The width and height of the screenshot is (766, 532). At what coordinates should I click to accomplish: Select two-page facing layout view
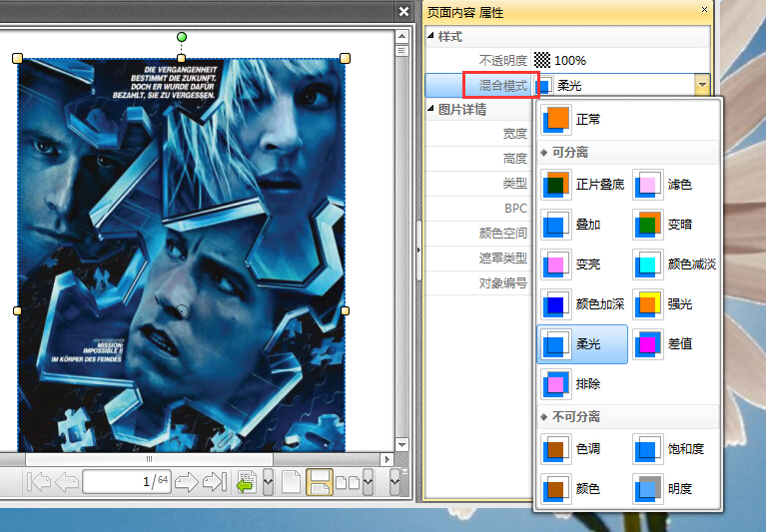click(x=348, y=482)
